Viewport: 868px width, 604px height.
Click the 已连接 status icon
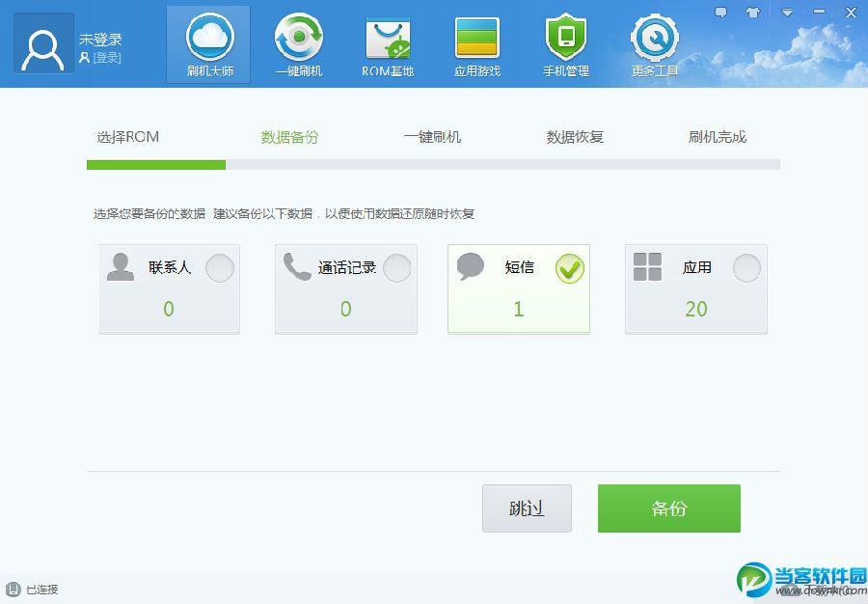(x=14, y=590)
